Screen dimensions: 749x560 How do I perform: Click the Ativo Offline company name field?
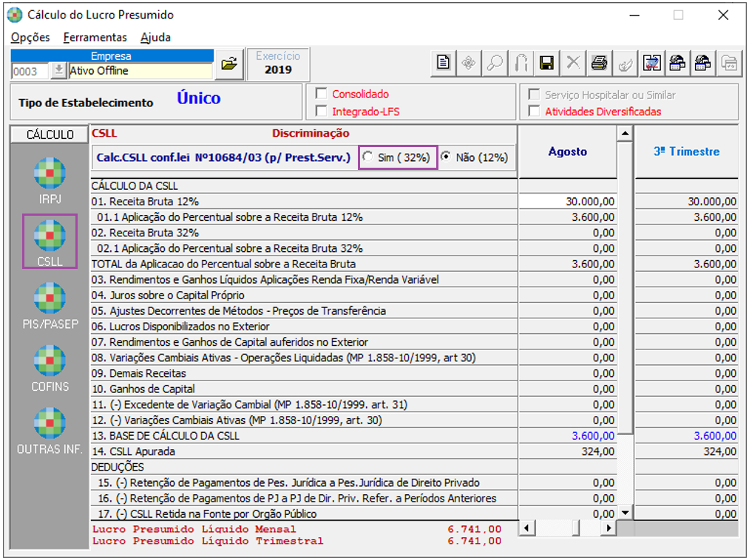click(x=140, y=71)
